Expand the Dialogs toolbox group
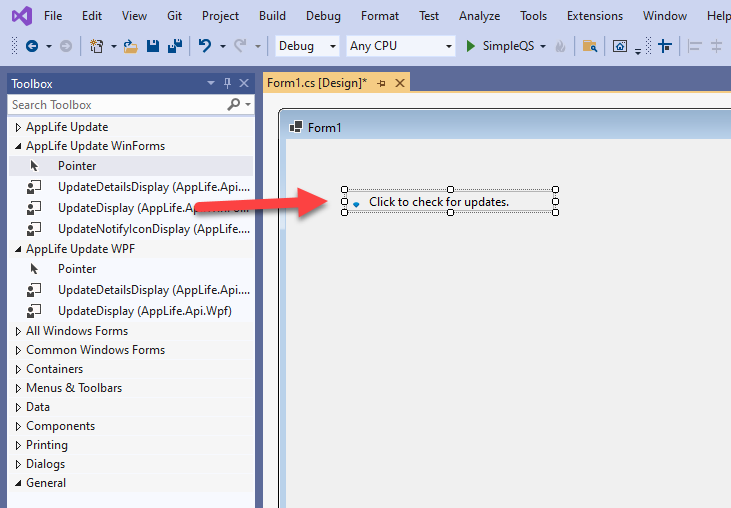Image resolution: width=731 pixels, height=508 pixels. [x=18, y=465]
